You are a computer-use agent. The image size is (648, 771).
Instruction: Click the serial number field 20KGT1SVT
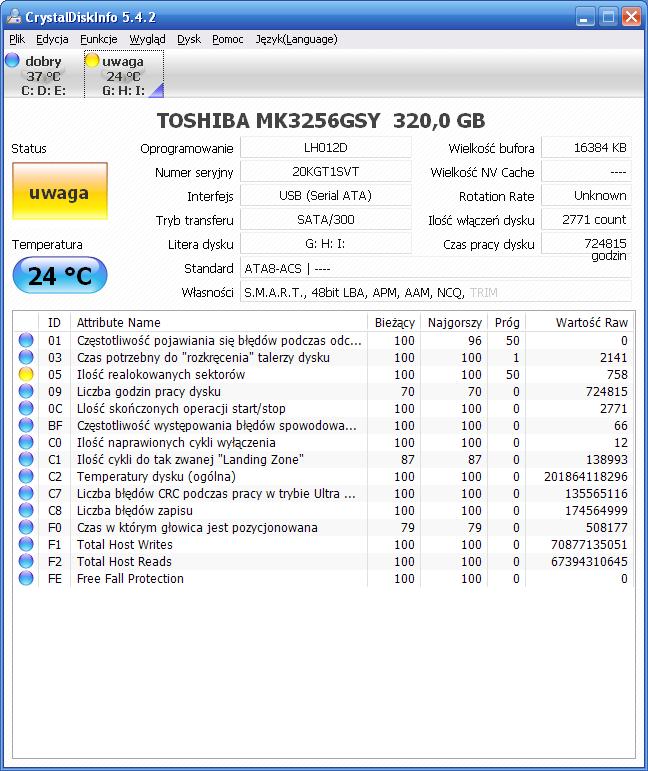[325, 172]
